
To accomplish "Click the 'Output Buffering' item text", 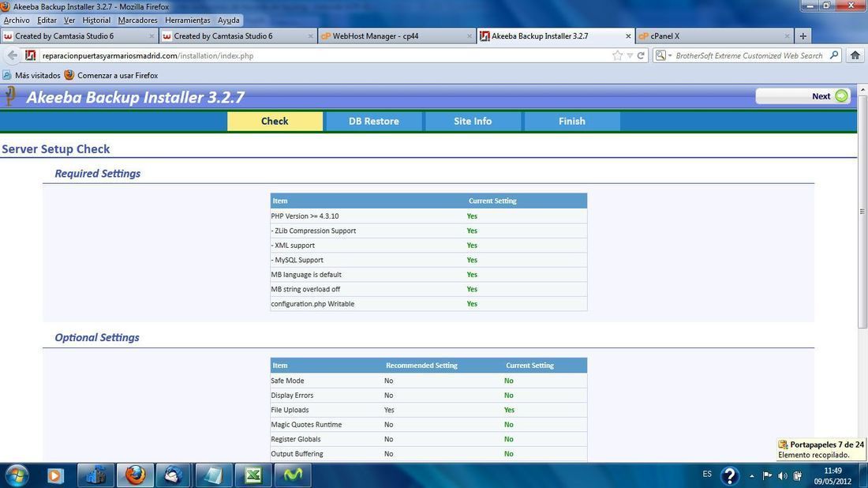I will pyautogui.click(x=297, y=454).
